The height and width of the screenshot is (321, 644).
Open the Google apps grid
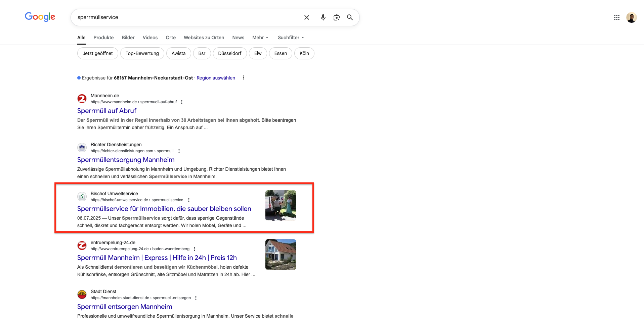pos(616,17)
